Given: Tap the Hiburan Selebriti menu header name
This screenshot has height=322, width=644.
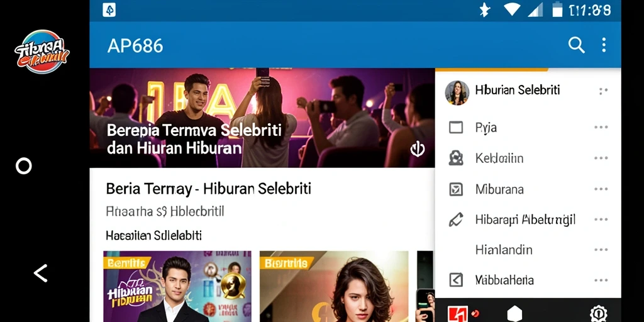Looking at the screenshot, I should coord(518,90).
